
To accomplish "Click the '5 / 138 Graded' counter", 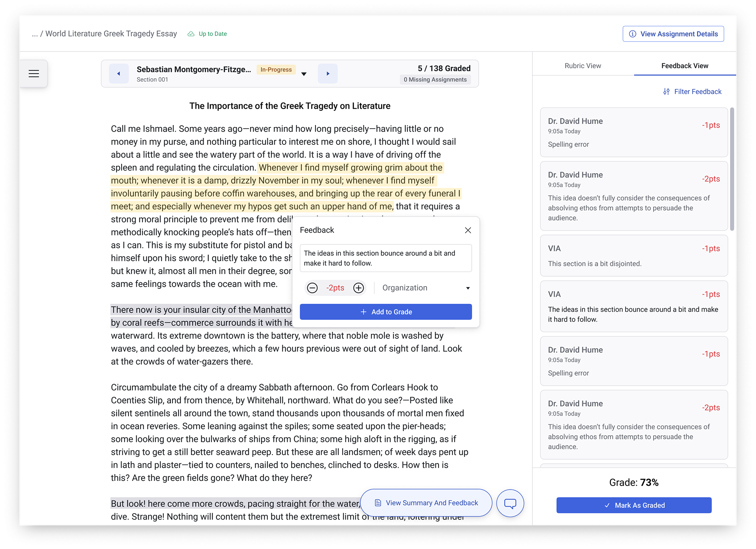I will click(444, 68).
